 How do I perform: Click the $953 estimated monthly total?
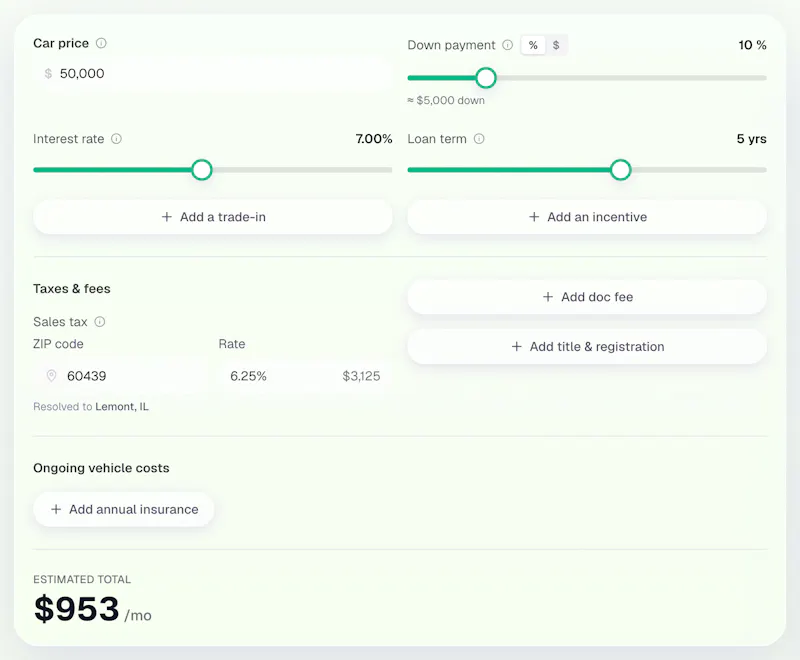[x=77, y=608]
